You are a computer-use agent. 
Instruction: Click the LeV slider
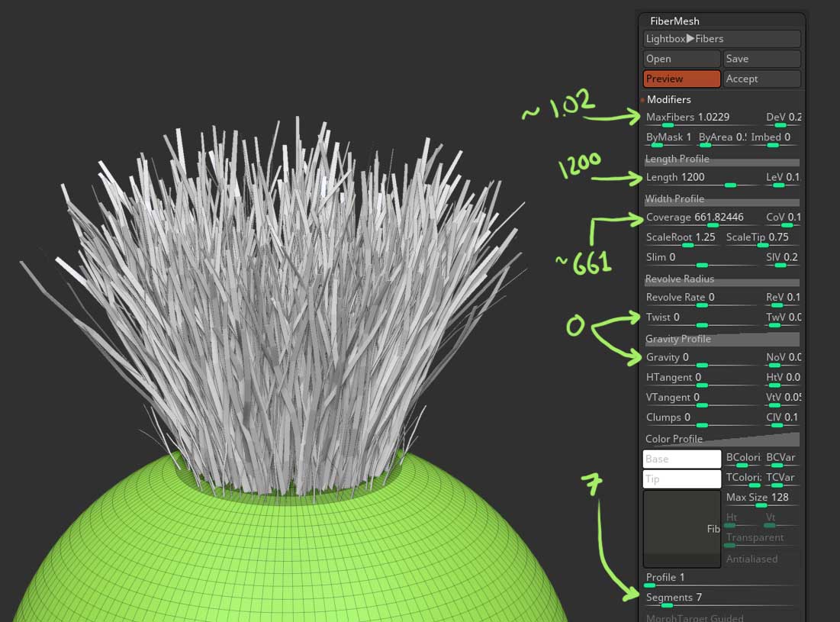click(x=782, y=179)
